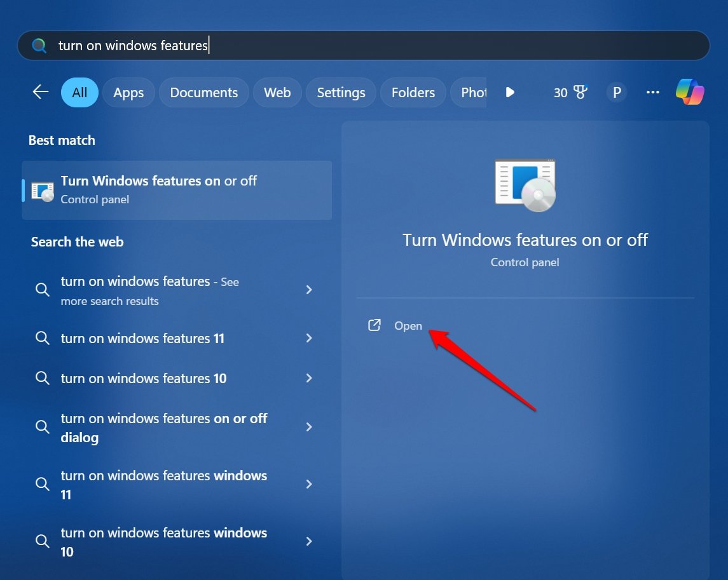
Task: Expand chevron for 'turn on windows features 10'
Action: point(309,378)
